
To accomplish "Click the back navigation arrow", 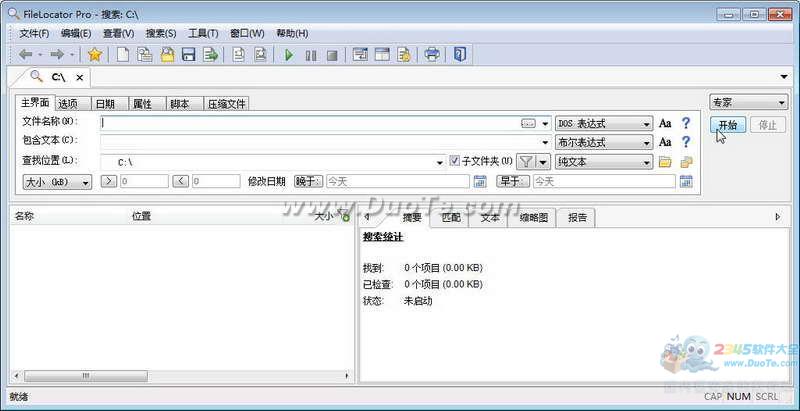I will (x=26, y=55).
